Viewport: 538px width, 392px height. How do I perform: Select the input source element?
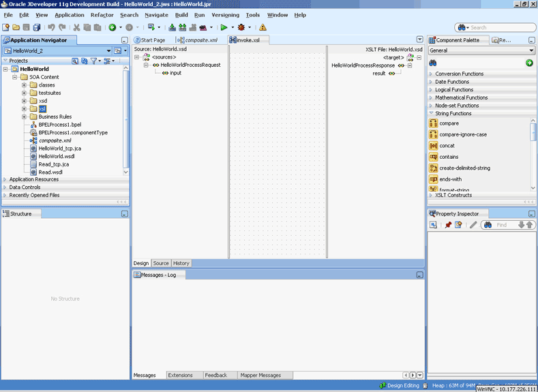(x=172, y=73)
